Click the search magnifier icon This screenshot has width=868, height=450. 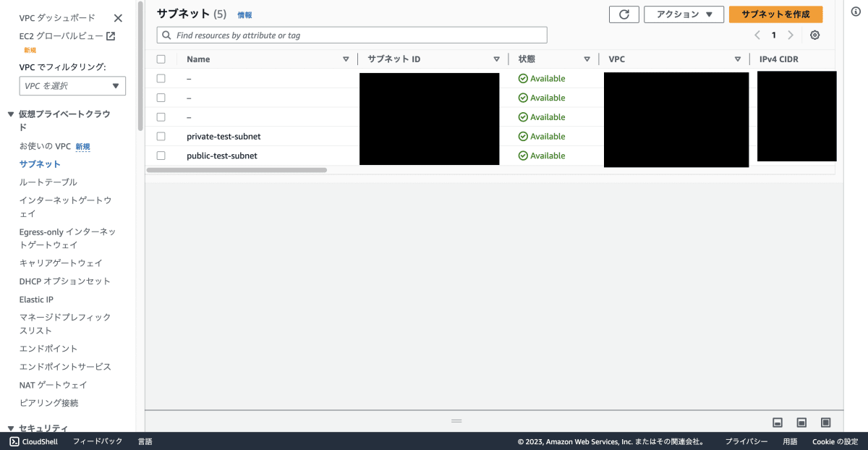coord(167,35)
